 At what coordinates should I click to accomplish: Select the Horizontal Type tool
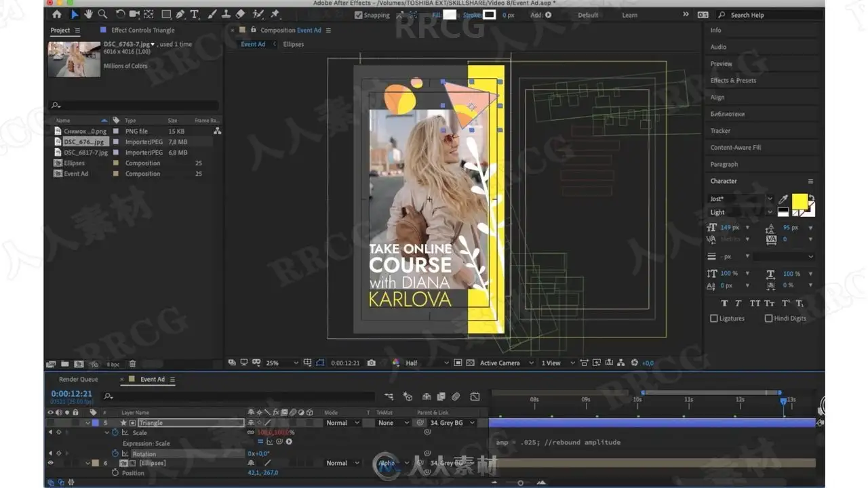pos(195,14)
